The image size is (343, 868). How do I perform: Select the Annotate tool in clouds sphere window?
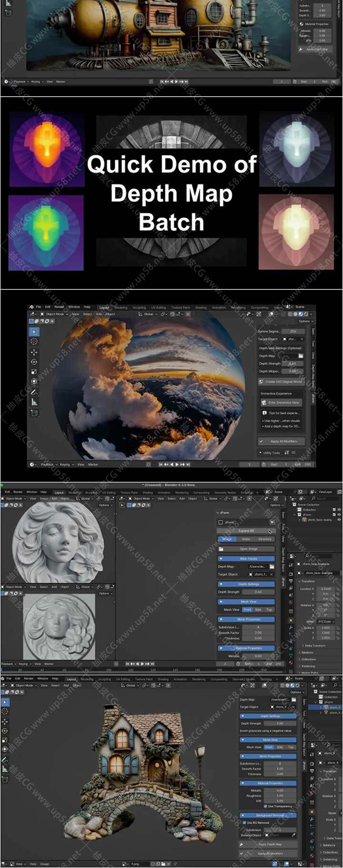(34, 392)
